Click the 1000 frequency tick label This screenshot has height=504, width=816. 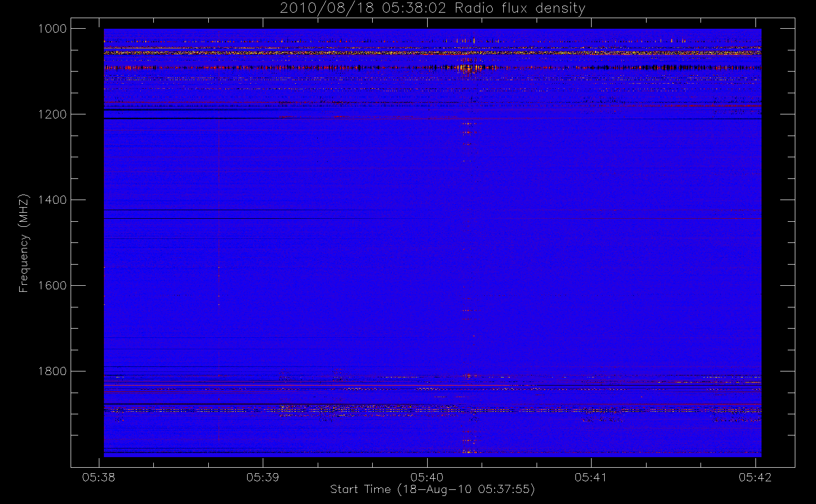(52, 29)
